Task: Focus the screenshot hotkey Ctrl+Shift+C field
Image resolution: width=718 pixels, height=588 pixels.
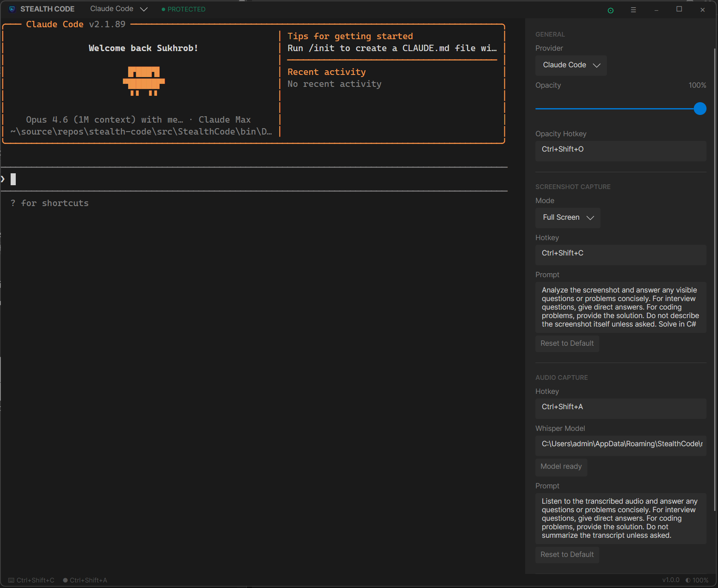Action: tap(621, 255)
